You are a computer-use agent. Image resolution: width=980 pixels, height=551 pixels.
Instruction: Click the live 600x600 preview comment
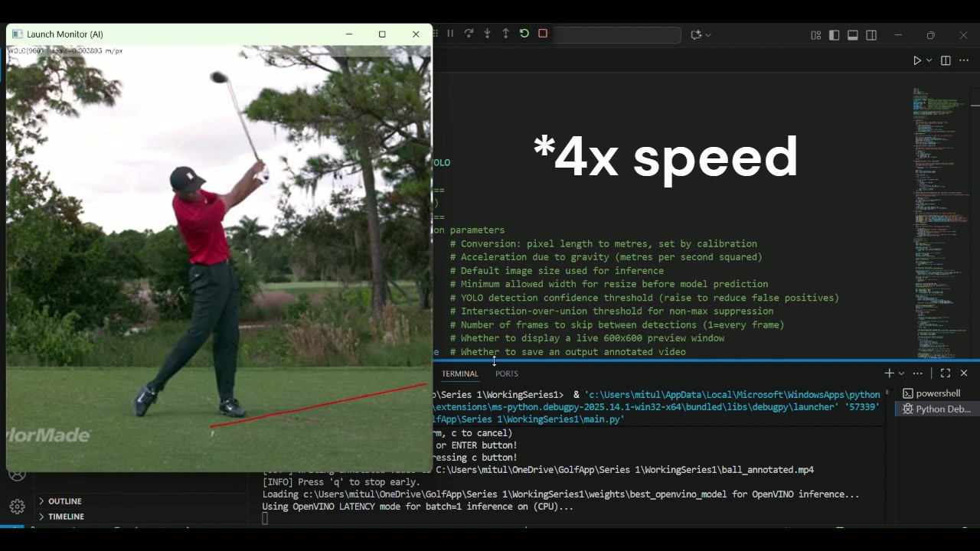tap(587, 338)
